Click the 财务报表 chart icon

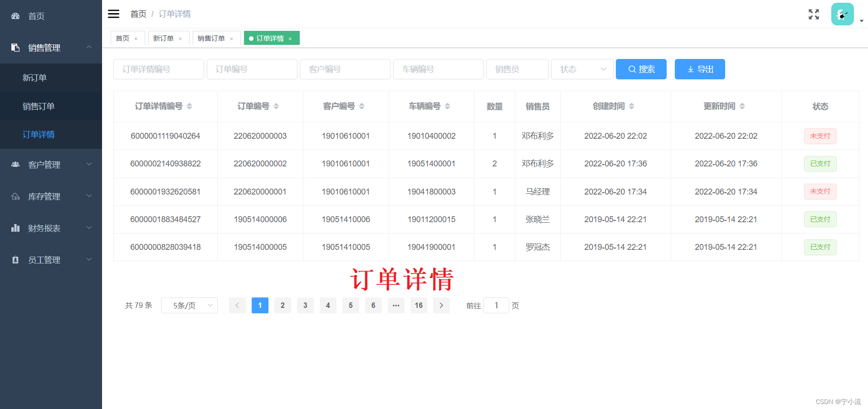pos(15,228)
